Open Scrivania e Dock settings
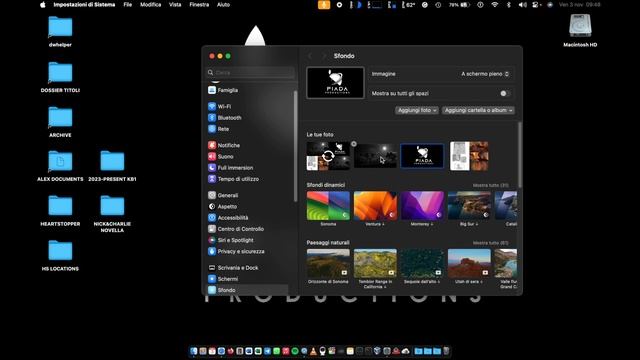640x360 pixels. 233,268
